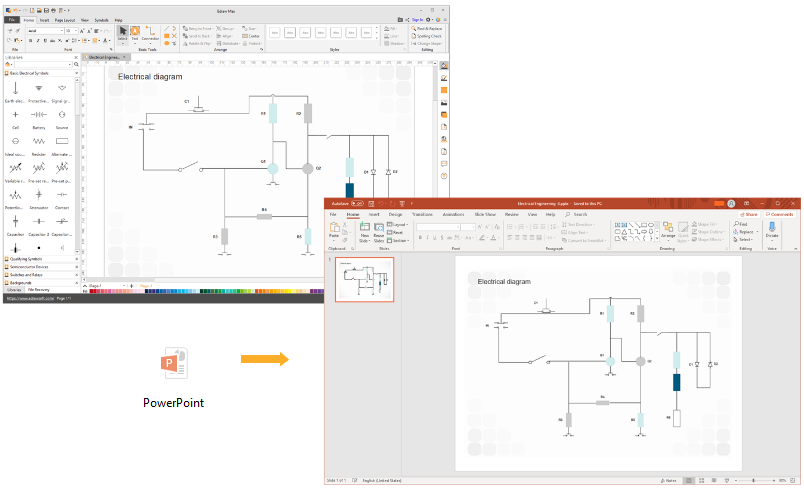The width and height of the screenshot is (804, 490).
Task: Switch to File Recovery tab below libraries
Action: pyautogui.click(x=39, y=290)
